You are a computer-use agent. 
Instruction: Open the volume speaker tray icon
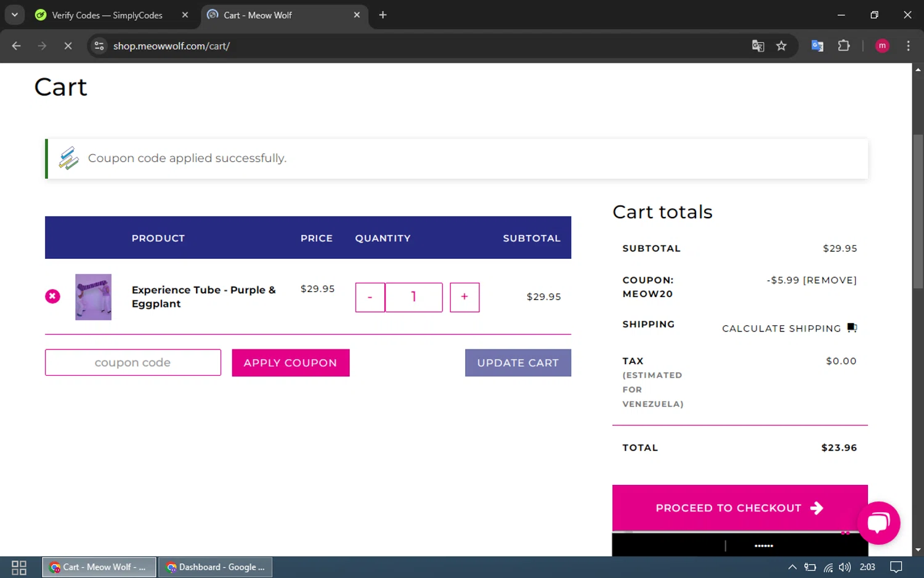pos(845,567)
